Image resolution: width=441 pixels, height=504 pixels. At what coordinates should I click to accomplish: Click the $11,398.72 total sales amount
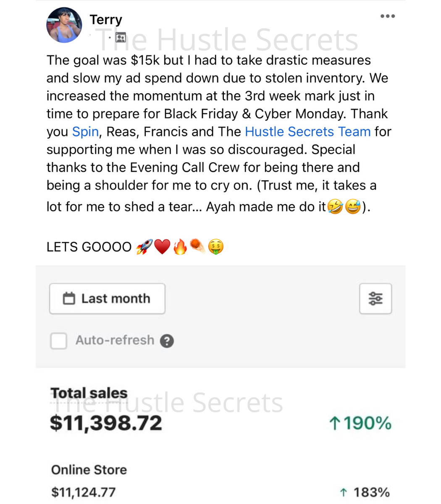tap(106, 423)
